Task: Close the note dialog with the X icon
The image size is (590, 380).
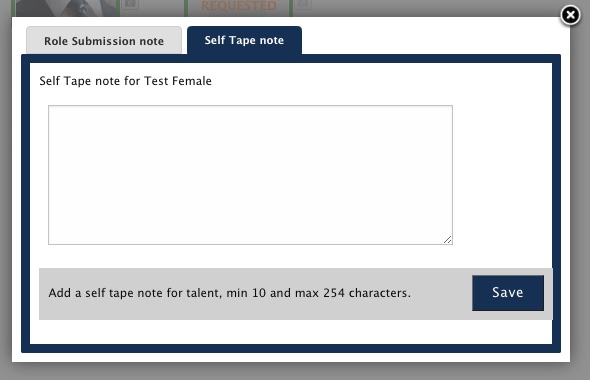Action: click(570, 15)
